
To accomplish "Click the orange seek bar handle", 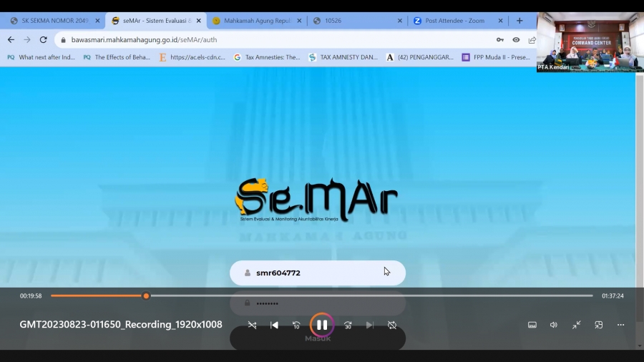I will pos(146,296).
